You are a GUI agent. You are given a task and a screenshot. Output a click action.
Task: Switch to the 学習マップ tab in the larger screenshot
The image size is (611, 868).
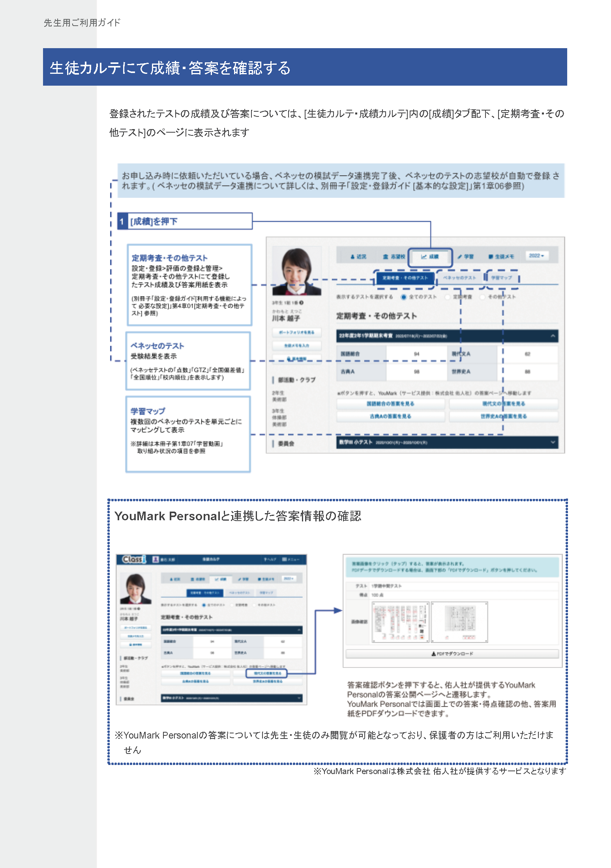point(501,278)
